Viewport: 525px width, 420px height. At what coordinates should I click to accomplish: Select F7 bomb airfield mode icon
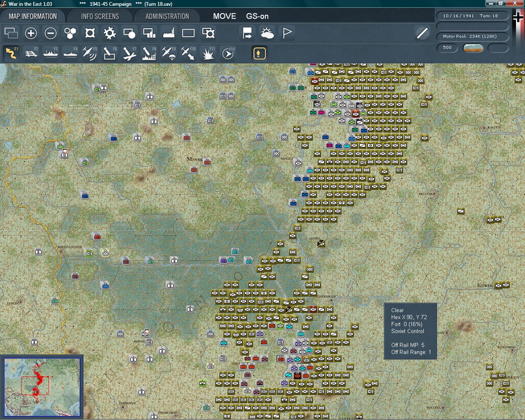coord(129,53)
